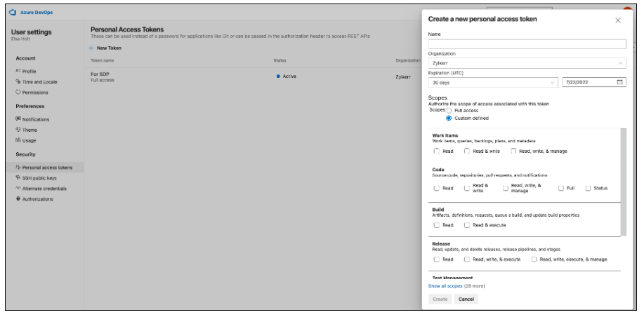644x317 pixels.
Task: Open Notifications preferences
Action: click(36, 119)
